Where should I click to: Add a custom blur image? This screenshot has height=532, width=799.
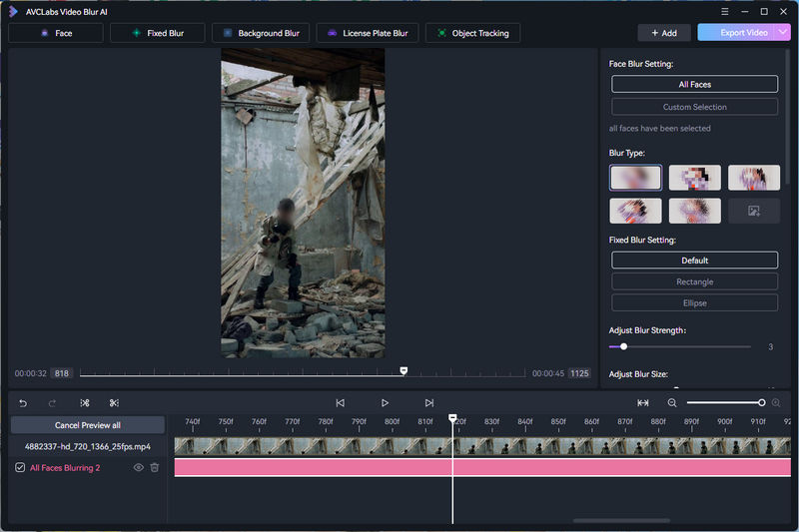point(754,211)
